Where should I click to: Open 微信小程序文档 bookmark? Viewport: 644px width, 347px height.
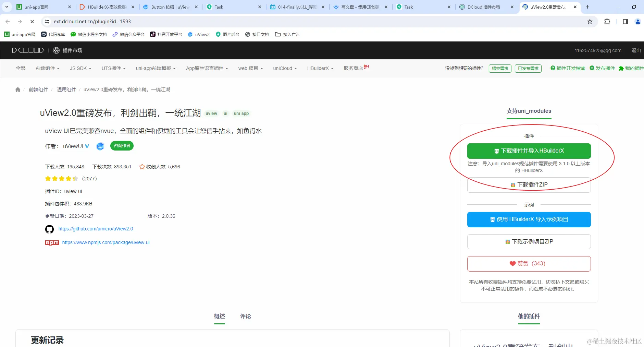[x=89, y=34]
